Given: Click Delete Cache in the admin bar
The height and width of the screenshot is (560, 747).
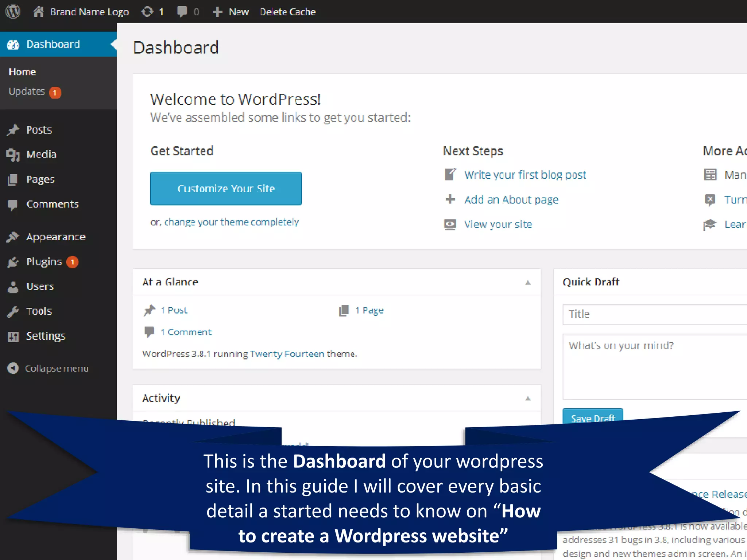Looking at the screenshot, I should click(288, 12).
